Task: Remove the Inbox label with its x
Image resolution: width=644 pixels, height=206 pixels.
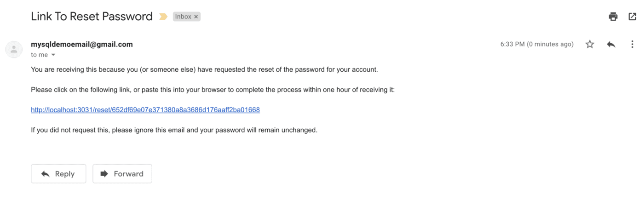Action: tap(196, 17)
